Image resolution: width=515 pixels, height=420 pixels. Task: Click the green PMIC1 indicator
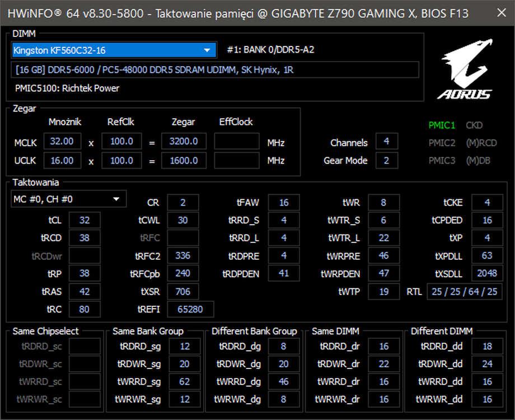(442, 125)
